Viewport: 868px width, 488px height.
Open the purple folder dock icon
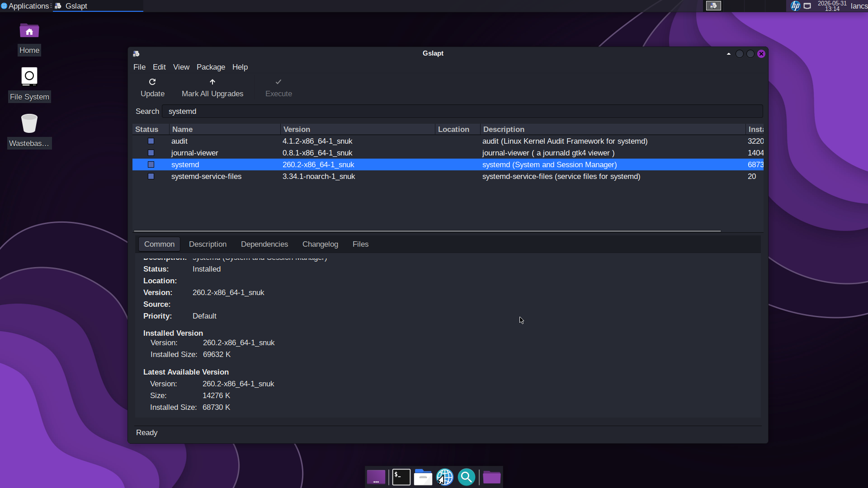[x=491, y=477]
